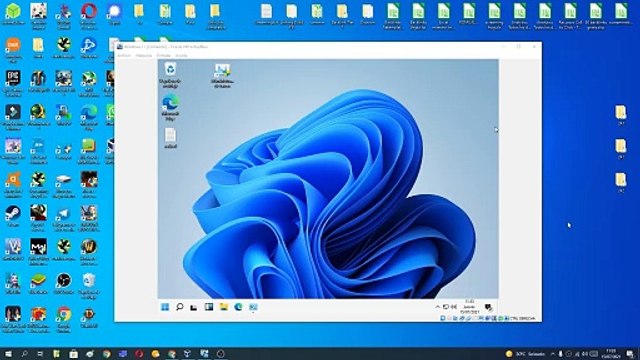Open Microsoft Store from the host taskbar
This screenshot has width=640, height=360.
pos(73,354)
